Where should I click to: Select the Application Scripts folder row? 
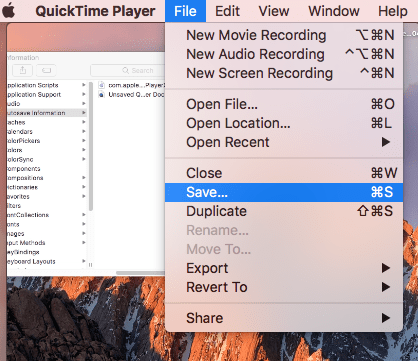(46, 85)
